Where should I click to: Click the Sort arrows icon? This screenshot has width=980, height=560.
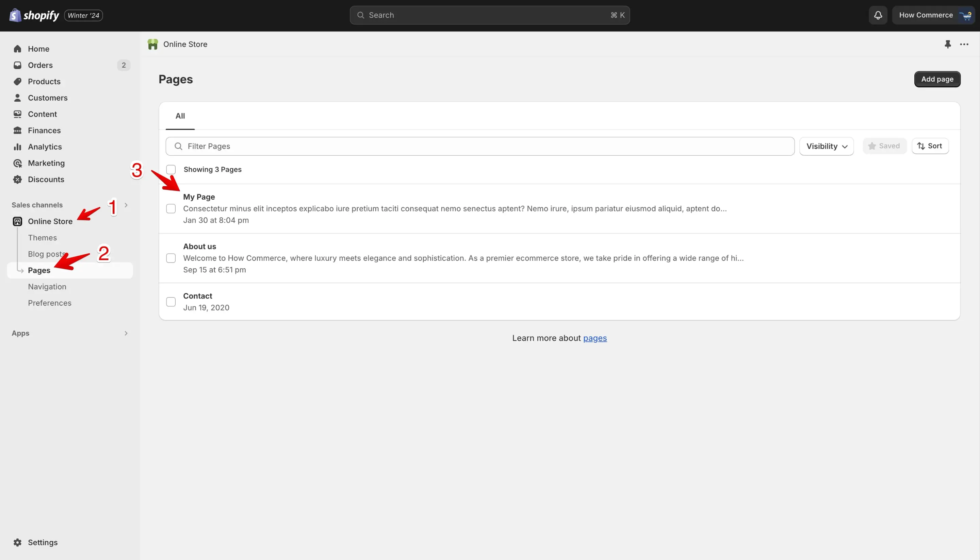click(921, 146)
